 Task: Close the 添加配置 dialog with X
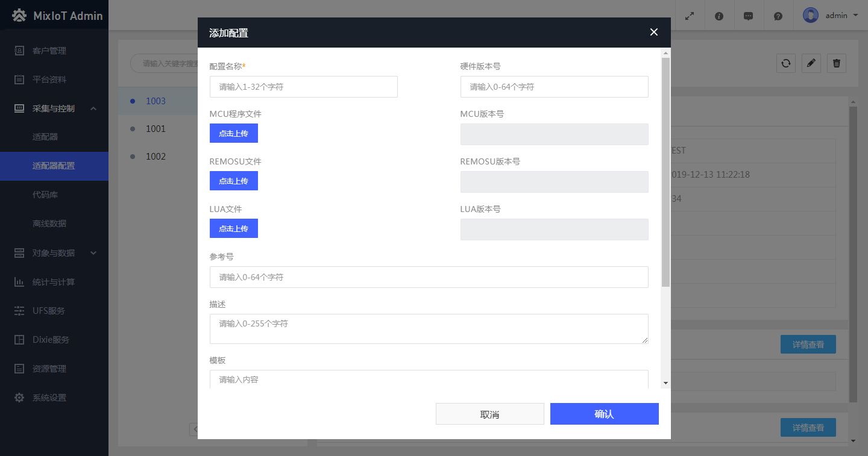tap(654, 33)
